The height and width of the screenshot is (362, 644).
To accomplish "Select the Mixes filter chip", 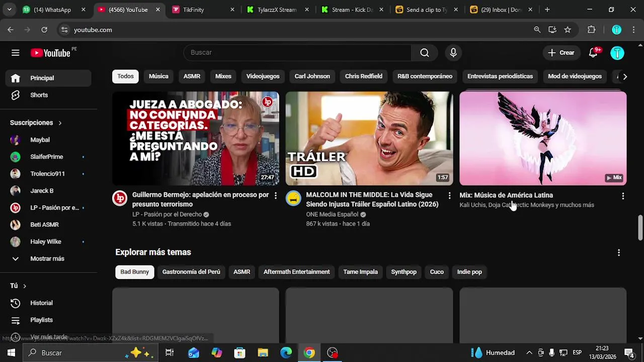I will pos(223,76).
